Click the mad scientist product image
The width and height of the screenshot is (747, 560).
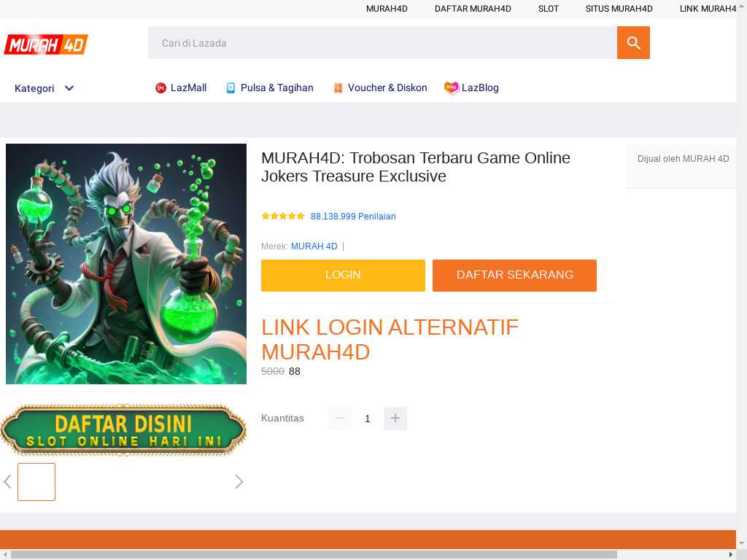pyautogui.click(x=126, y=264)
